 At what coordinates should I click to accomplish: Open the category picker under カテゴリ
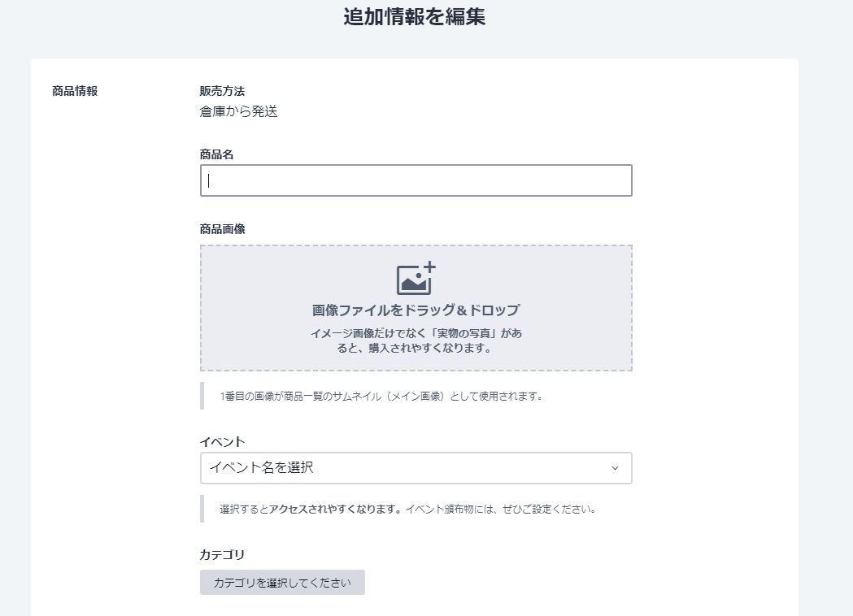282,583
